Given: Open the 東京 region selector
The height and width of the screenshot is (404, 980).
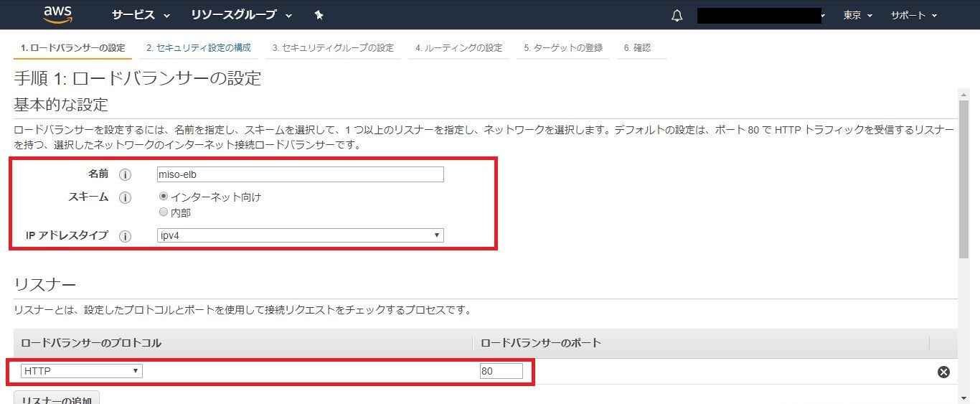Looking at the screenshot, I should pos(857,15).
